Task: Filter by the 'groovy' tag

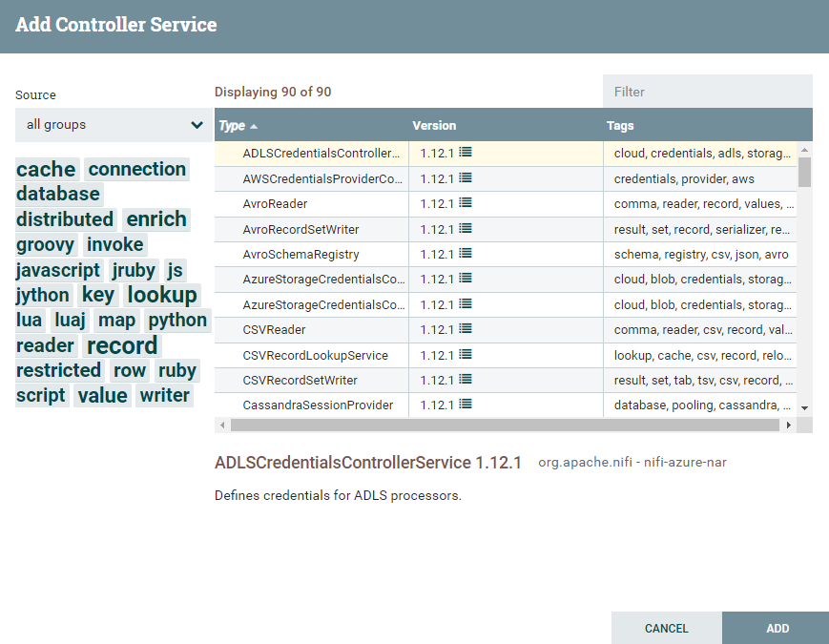Action: coord(46,245)
